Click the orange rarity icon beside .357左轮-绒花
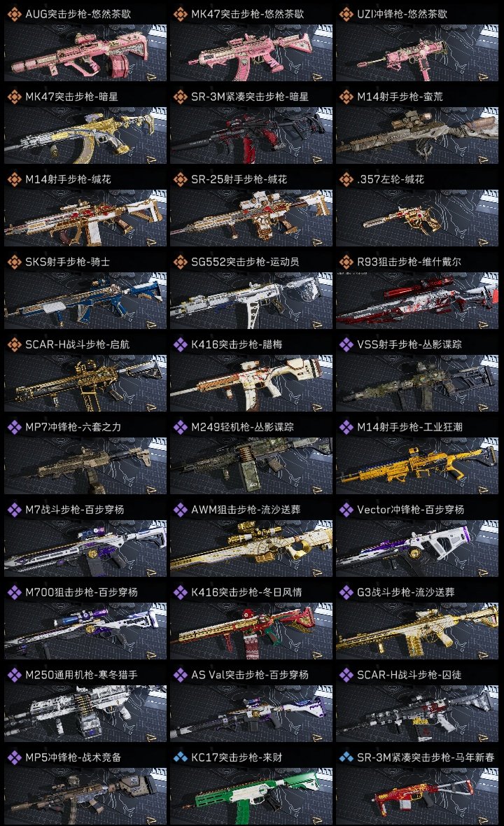 click(346, 179)
